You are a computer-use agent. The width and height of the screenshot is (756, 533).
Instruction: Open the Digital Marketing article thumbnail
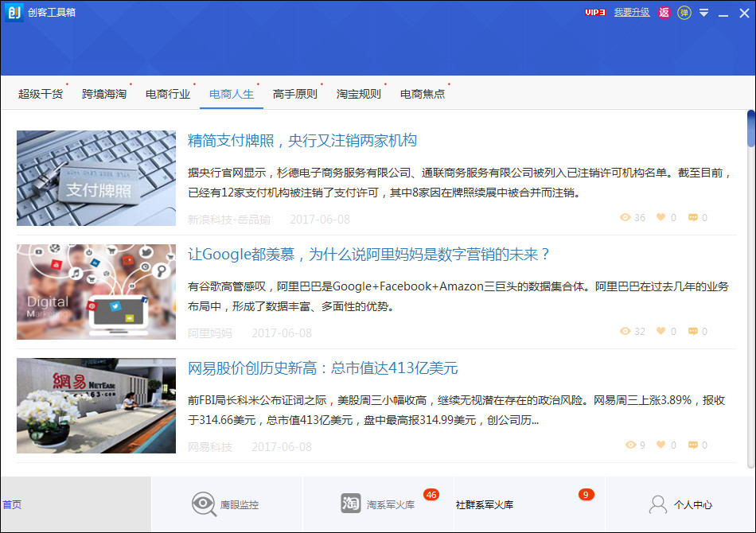coord(96,292)
